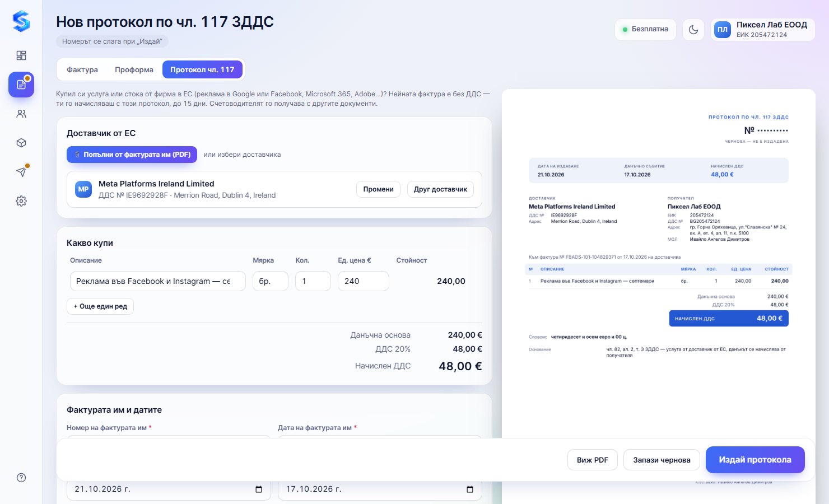Click the Описание field with Реклама във Facebook
Viewport: 829px width, 504px height.
coord(158,281)
